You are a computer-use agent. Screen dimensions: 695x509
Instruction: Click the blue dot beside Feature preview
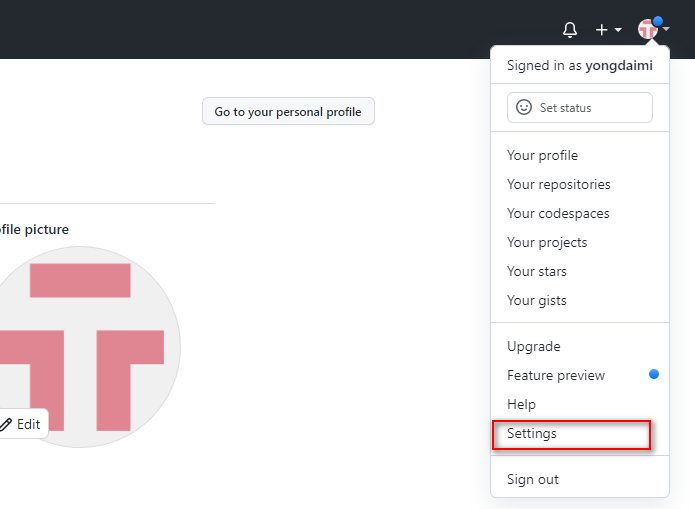coord(654,374)
